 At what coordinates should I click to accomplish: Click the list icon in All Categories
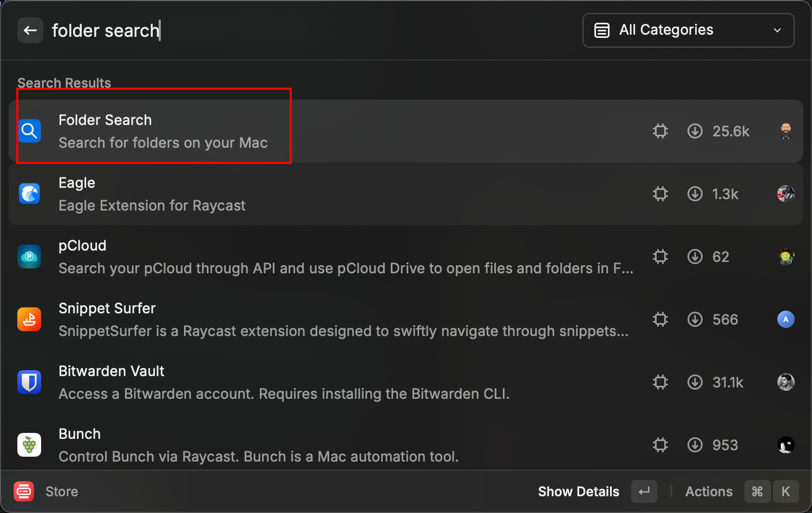coord(602,30)
